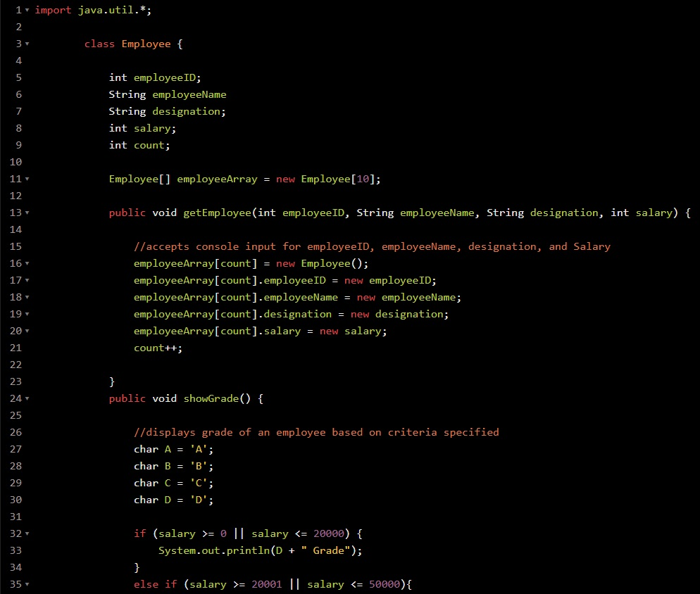
Task: Click closing brace on line 34
Action: pyautogui.click(x=137, y=567)
